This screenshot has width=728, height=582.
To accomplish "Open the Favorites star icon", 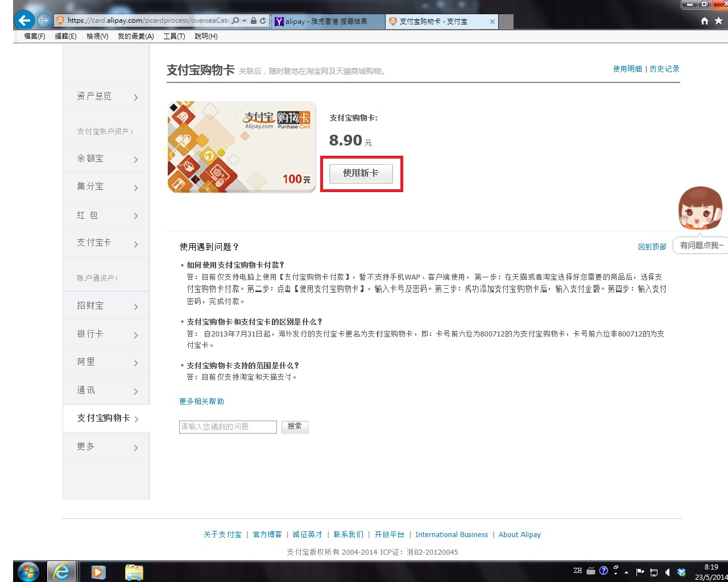I will coord(718,21).
